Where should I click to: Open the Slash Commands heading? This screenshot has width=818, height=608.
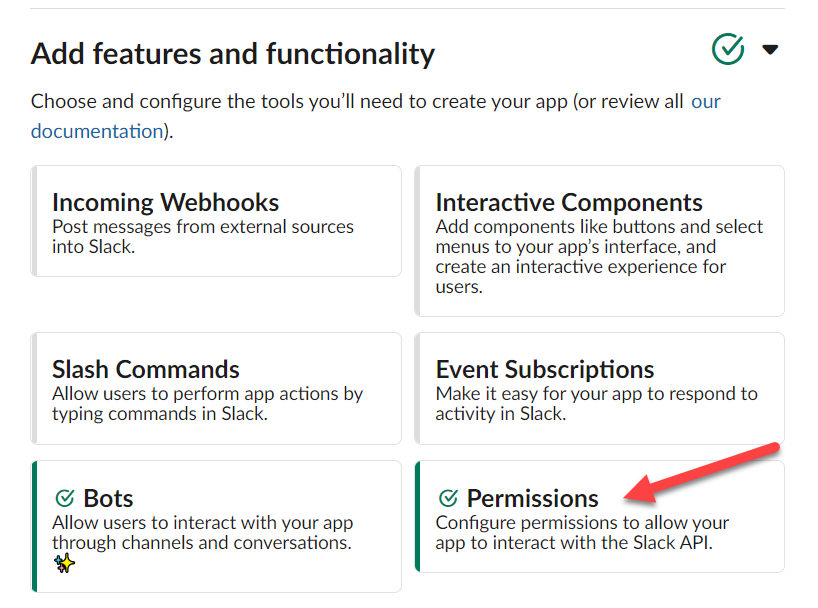[x=146, y=370]
